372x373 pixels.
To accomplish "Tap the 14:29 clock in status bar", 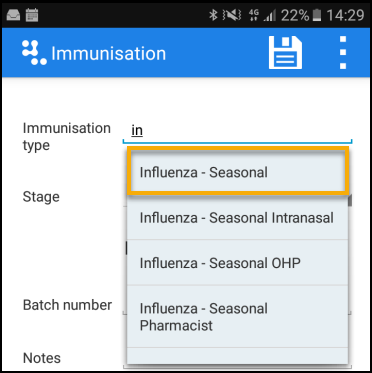I will pos(345,15).
